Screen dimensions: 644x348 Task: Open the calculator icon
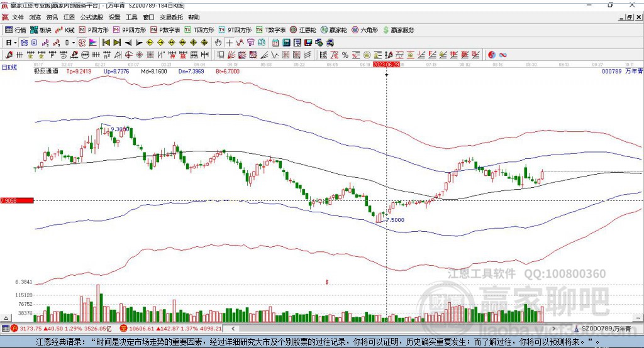287,43
